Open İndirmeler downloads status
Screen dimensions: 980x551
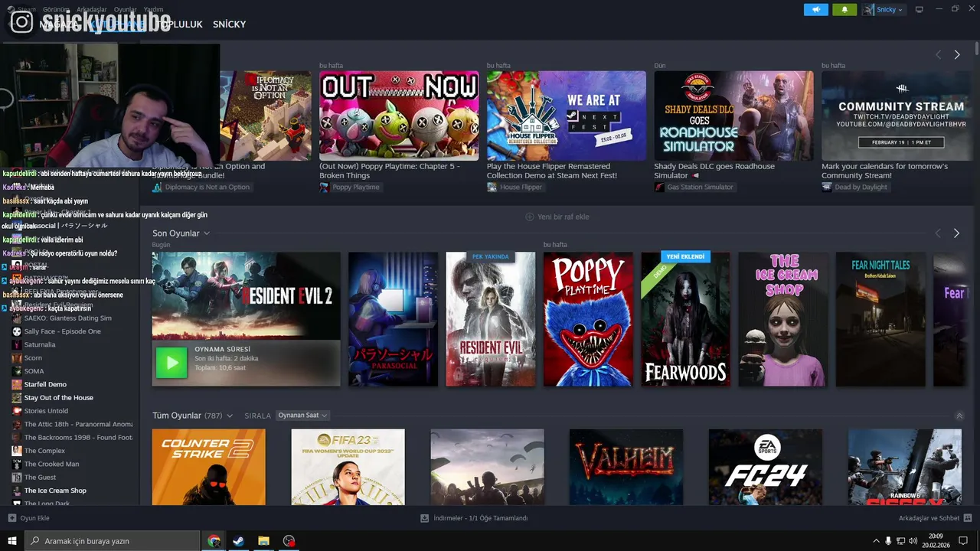pos(474,518)
